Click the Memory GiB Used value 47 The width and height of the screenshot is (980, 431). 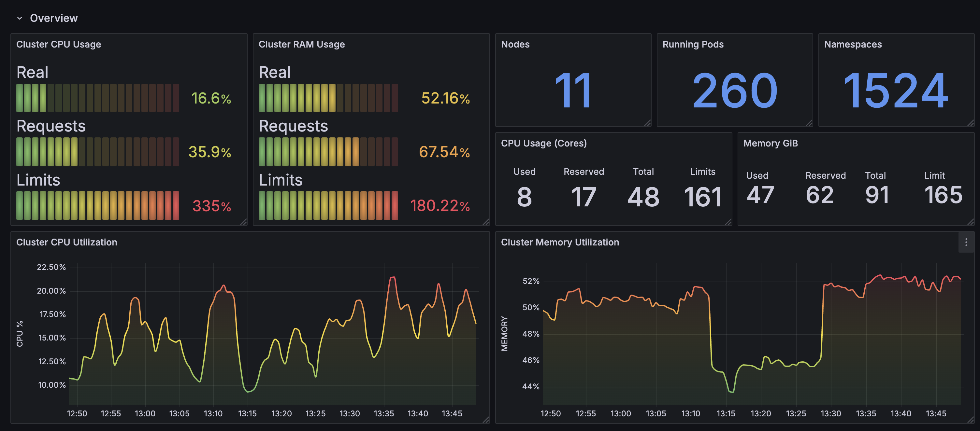pos(760,195)
